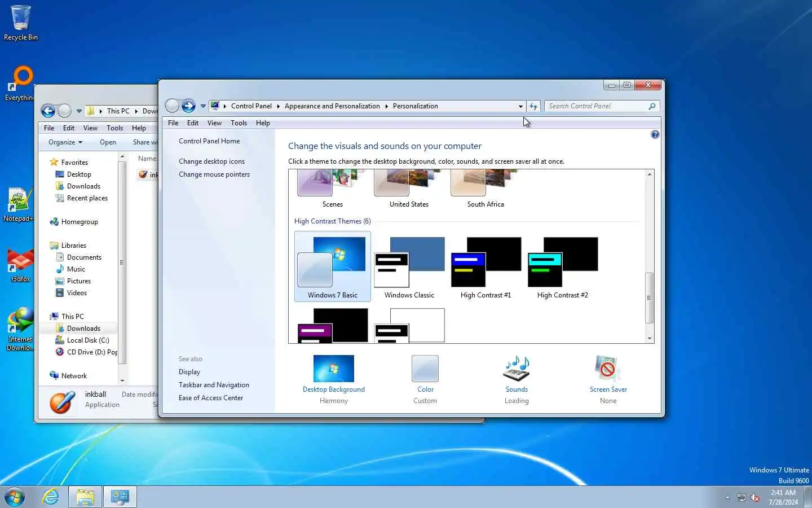Select Recent places in Explorer sidebar
This screenshot has width=812, height=508.
pyautogui.click(x=82, y=198)
